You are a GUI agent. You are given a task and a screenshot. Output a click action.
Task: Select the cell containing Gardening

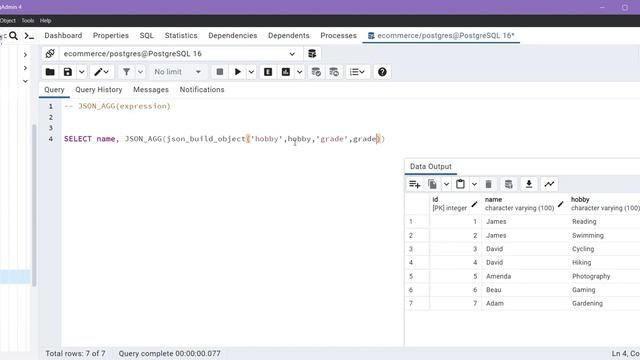point(604,303)
